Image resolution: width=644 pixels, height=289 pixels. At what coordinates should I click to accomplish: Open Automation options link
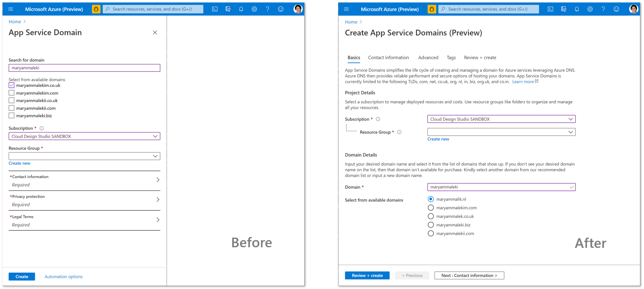[64, 277]
